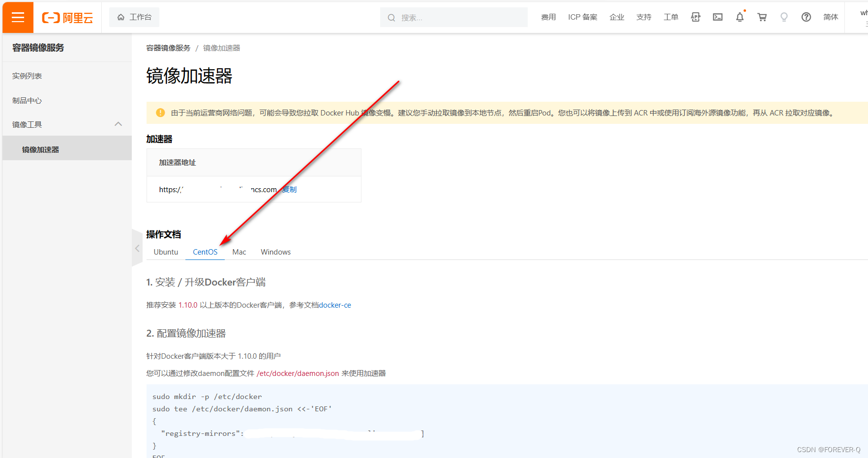Click the app QR code icon in header

coord(695,17)
